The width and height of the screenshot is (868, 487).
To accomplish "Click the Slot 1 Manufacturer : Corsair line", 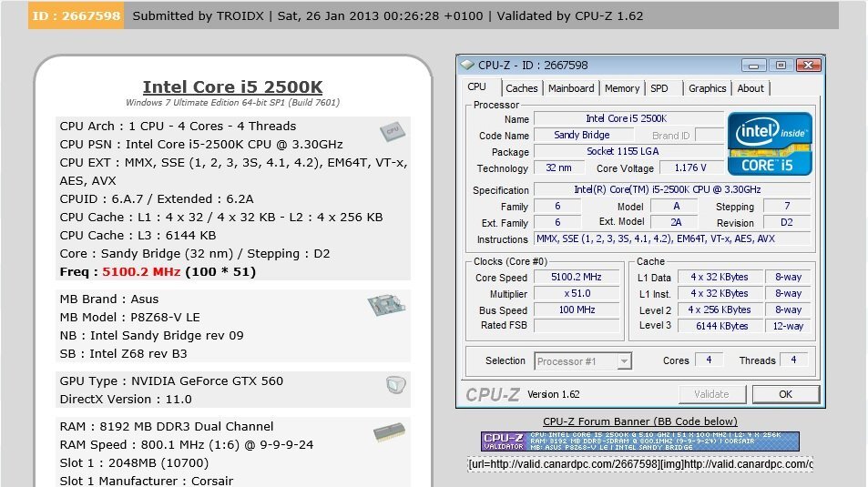I will (147, 481).
